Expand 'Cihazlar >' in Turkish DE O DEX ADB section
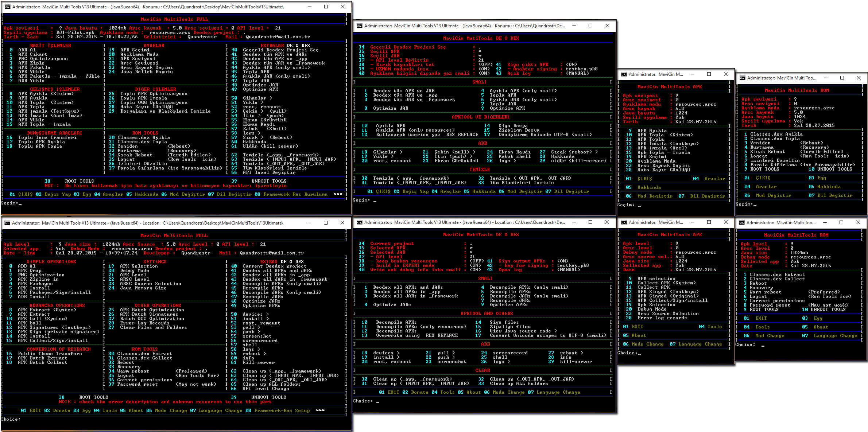The image size is (868, 432). pyautogui.click(x=387, y=152)
